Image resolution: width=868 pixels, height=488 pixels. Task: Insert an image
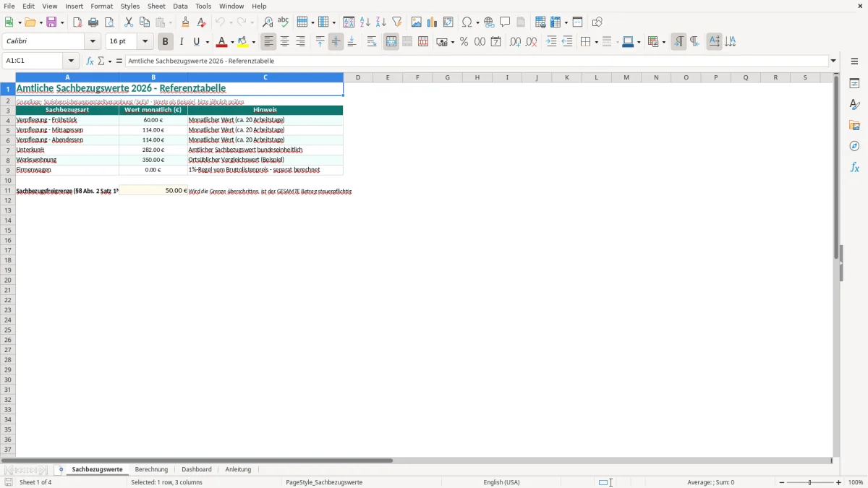click(417, 22)
